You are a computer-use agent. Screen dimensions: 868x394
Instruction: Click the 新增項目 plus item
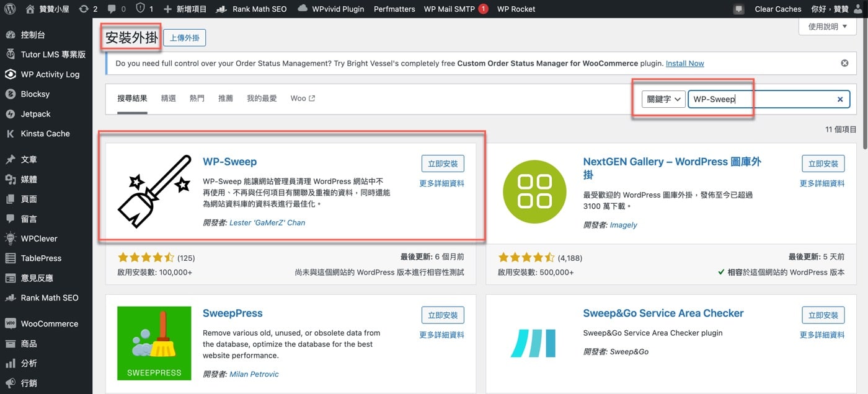click(185, 9)
